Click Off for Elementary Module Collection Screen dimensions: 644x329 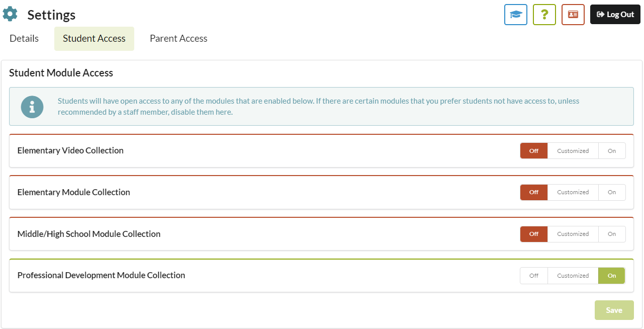534,192
